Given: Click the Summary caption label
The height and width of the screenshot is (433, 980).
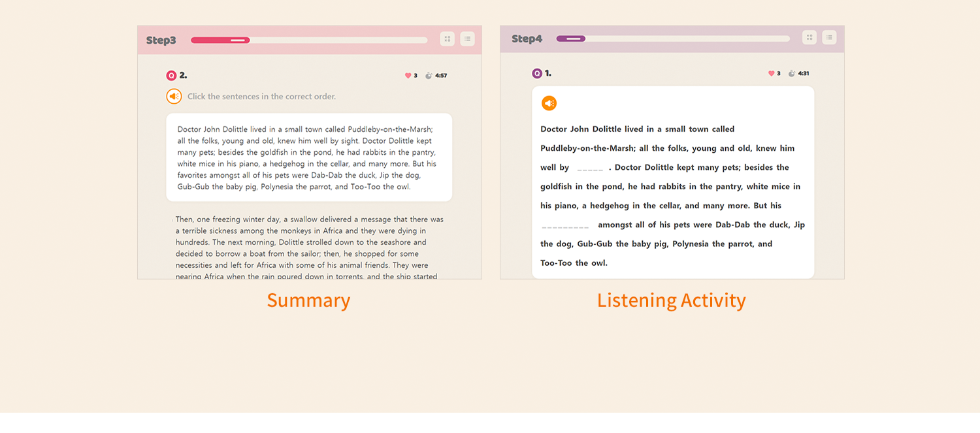Looking at the screenshot, I should (x=308, y=300).
